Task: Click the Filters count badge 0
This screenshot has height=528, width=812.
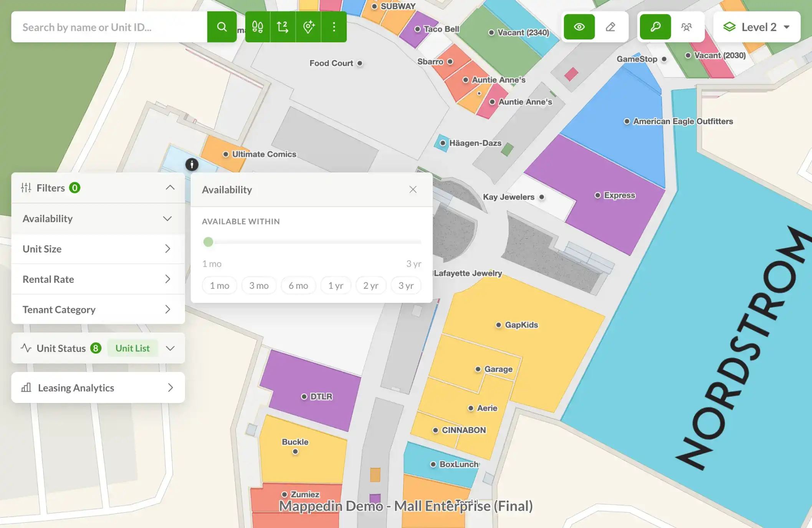Action: click(x=74, y=188)
